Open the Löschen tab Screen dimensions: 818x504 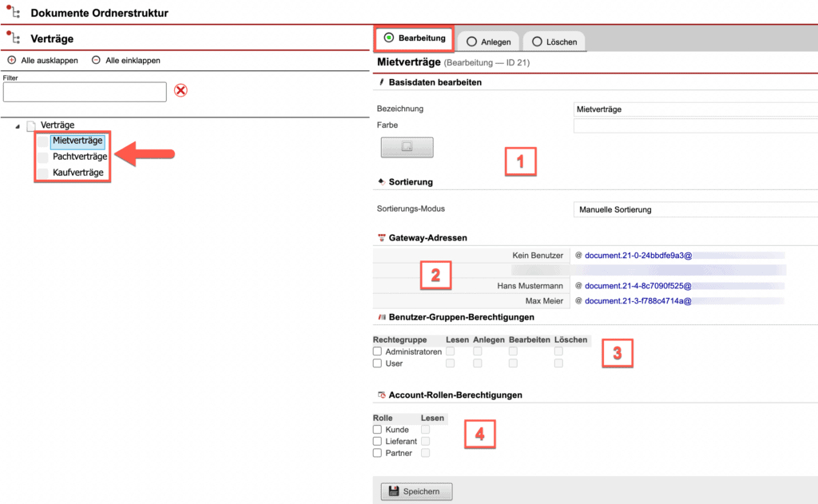pyautogui.click(x=557, y=42)
